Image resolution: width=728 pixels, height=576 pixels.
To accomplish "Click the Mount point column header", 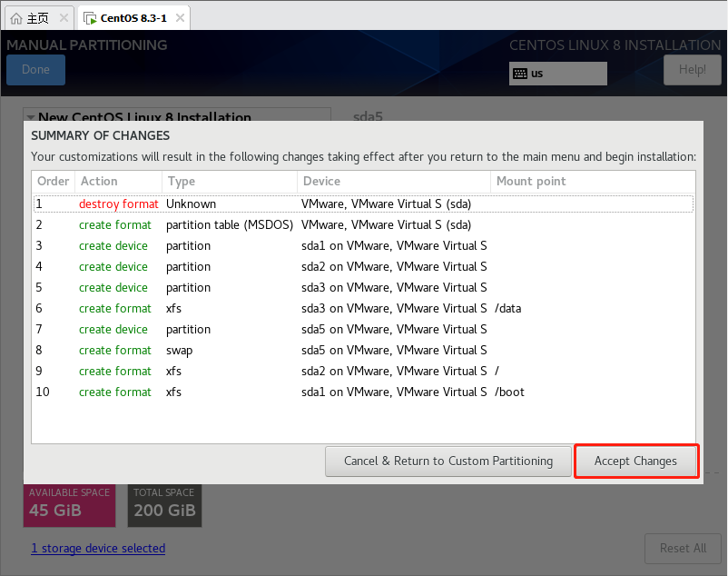I will [x=593, y=181].
